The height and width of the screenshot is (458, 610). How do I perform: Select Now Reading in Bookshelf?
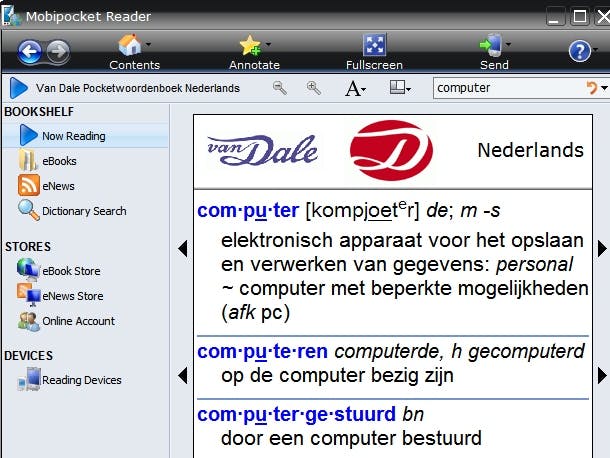coord(86,136)
